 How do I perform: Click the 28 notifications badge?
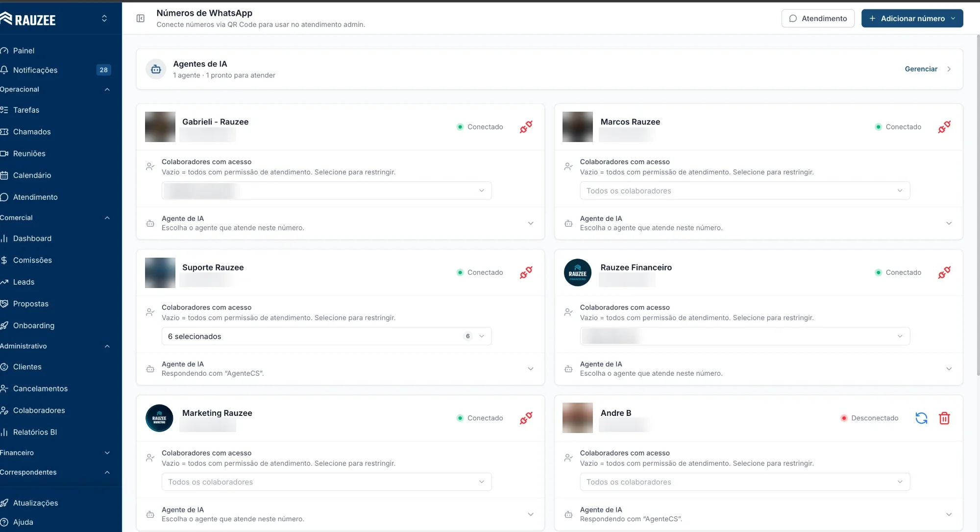coord(103,70)
